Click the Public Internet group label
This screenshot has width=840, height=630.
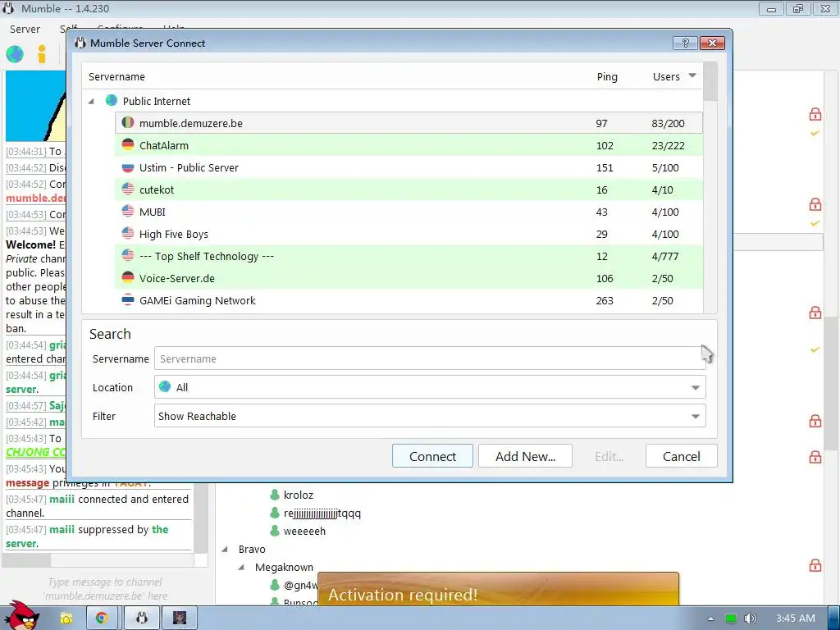(157, 101)
